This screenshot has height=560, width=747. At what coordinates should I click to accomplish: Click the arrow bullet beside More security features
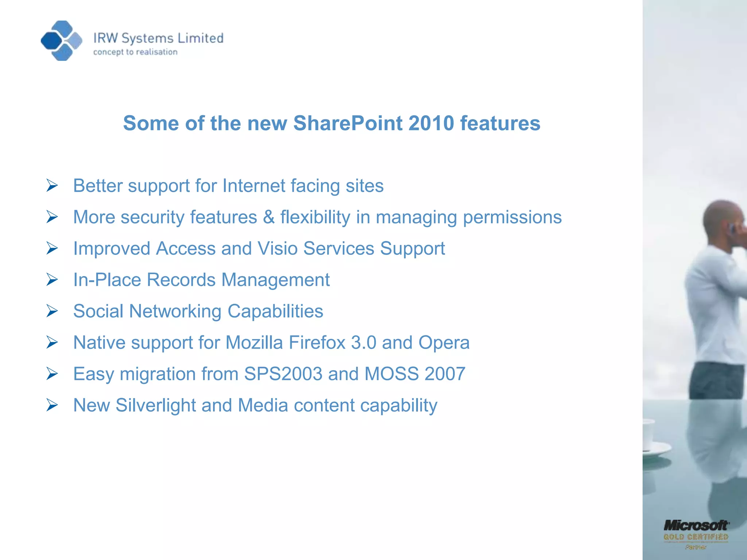click(52, 217)
